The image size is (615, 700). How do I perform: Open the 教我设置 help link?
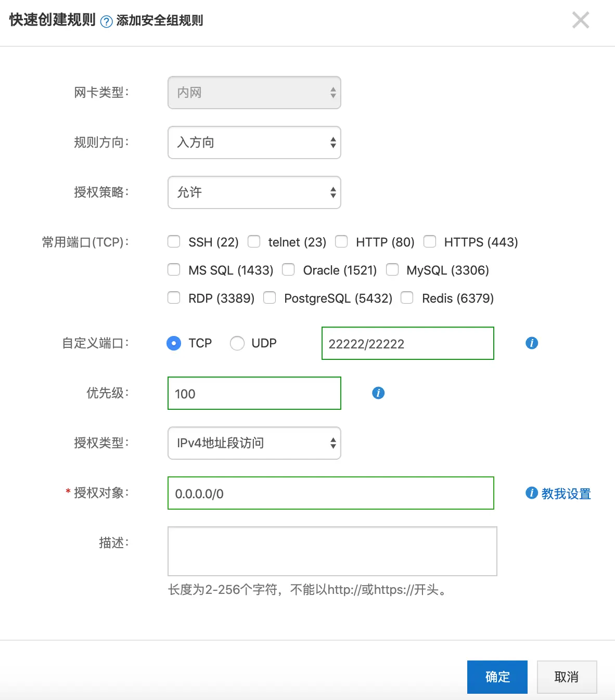point(566,494)
